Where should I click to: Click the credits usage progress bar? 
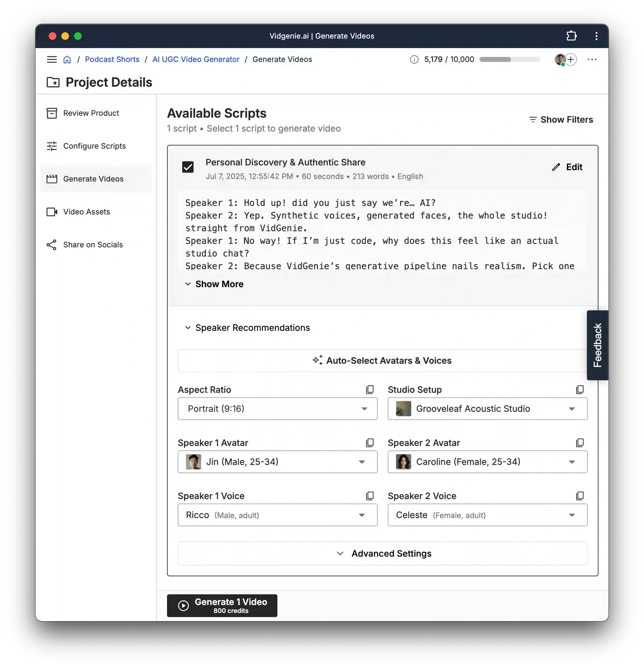510,59
